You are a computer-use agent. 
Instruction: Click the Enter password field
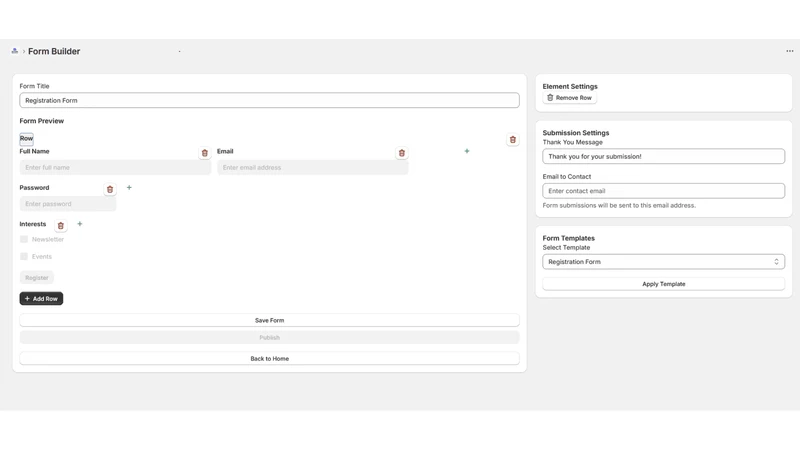tap(68, 204)
